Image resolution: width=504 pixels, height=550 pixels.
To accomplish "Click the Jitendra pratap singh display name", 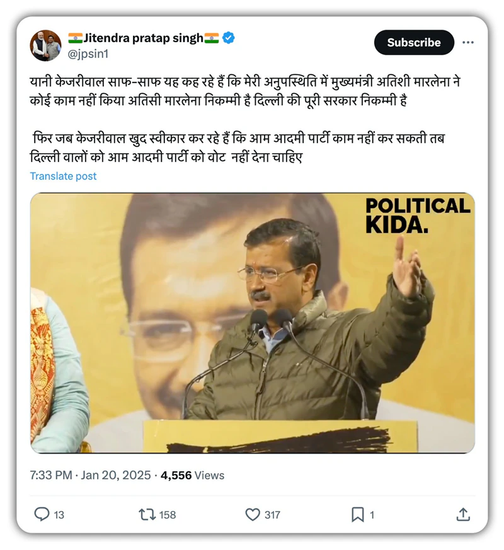I will [x=143, y=38].
